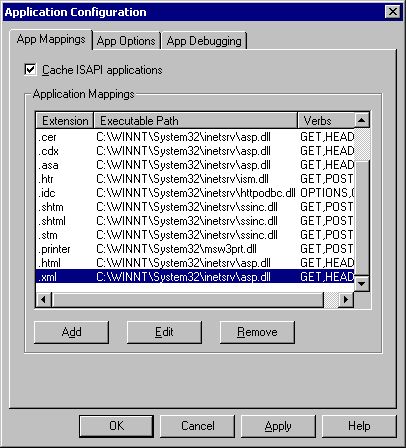Click the Cancel button
This screenshot has height=448, width=406.
point(198,426)
